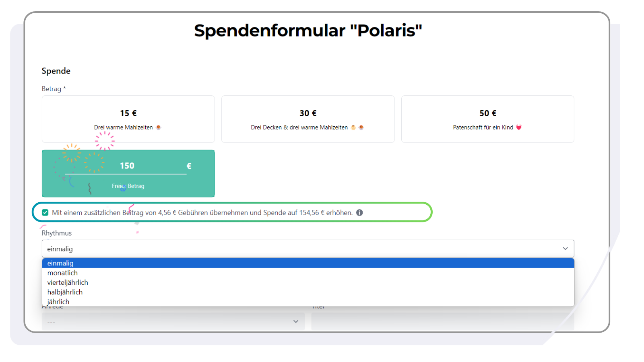Click the Freier Betrag amount field showing 150
644x362 pixels.
click(x=127, y=165)
